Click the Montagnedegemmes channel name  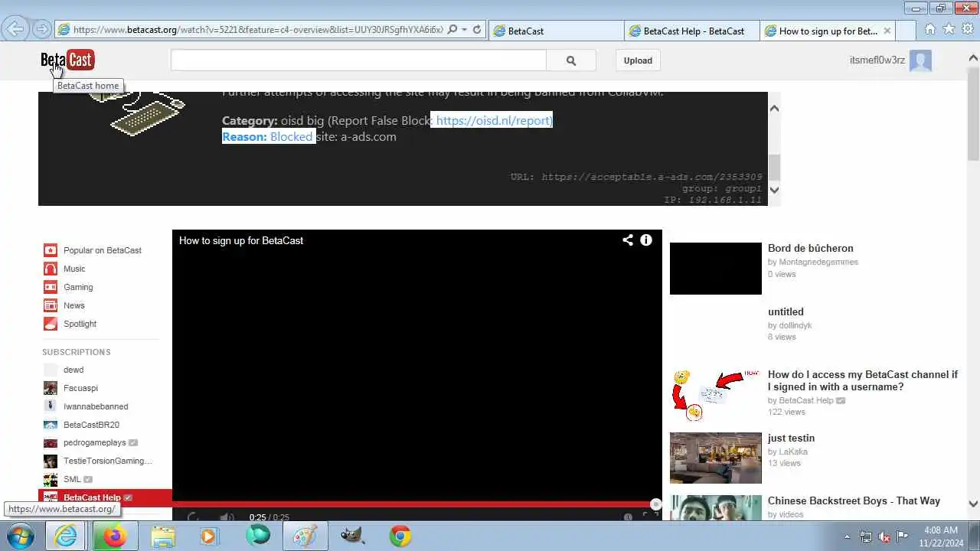pyautogui.click(x=818, y=262)
